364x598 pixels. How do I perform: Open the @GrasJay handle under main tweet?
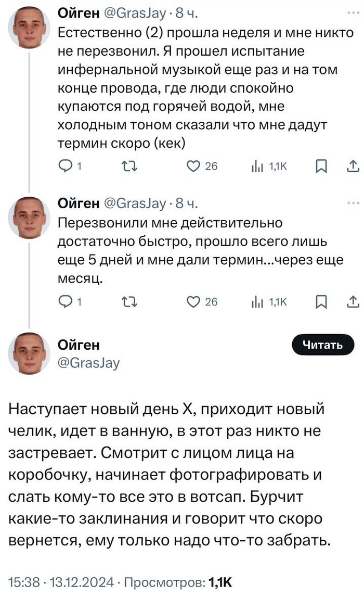click(88, 363)
